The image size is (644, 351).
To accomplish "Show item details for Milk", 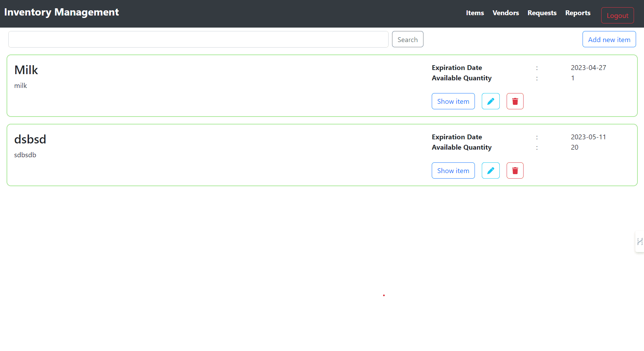I will pyautogui.click(x=453, y=101).
